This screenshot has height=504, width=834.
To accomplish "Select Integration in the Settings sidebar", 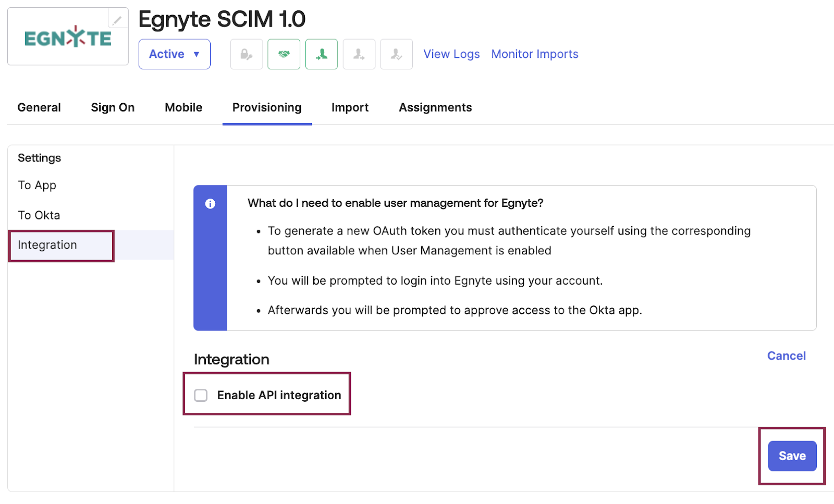I will coord(47,245).
